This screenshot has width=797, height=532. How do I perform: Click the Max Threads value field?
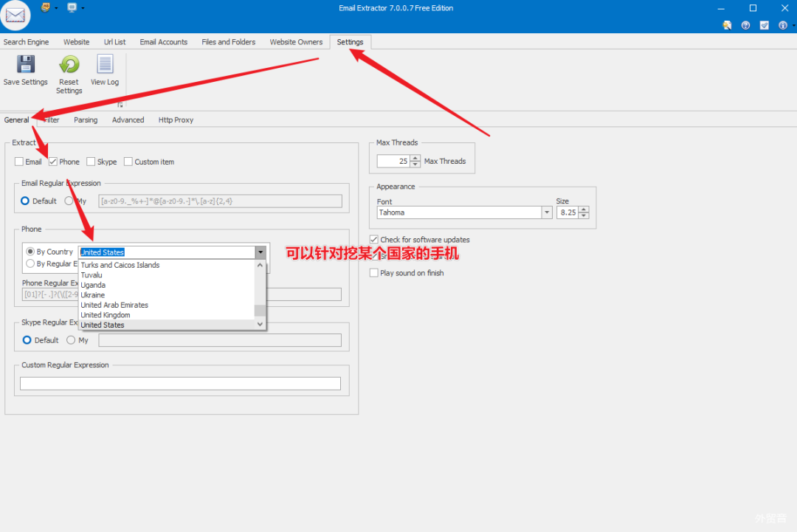pos(393,161)
